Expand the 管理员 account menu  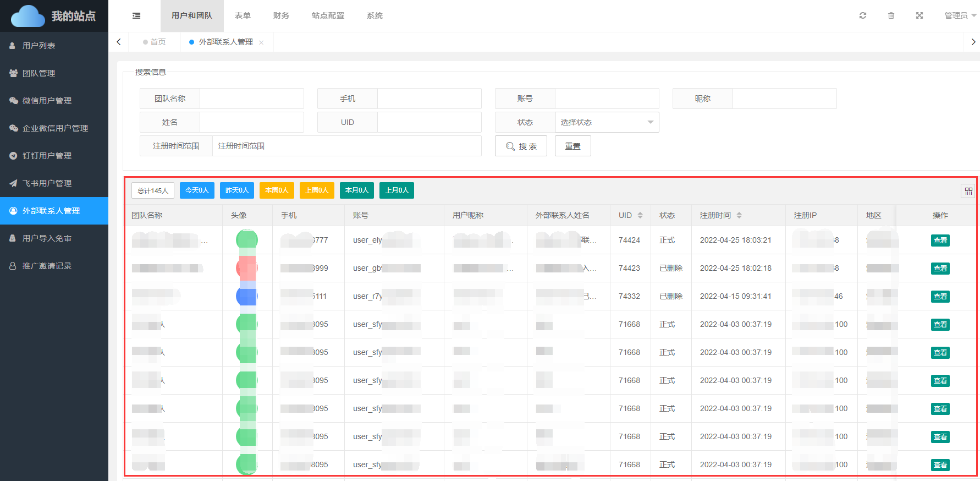click(960, 15)
